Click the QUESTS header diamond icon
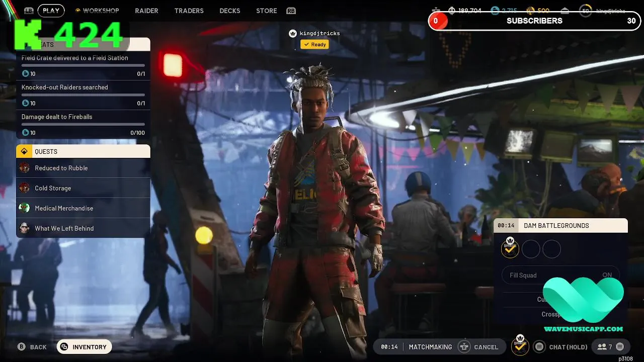 (24, 151)
